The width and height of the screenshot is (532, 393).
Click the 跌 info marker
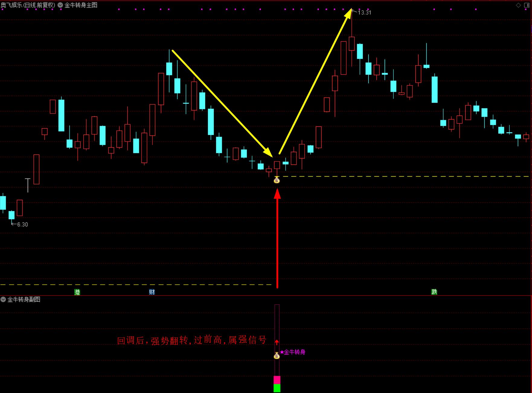(434, 292)
